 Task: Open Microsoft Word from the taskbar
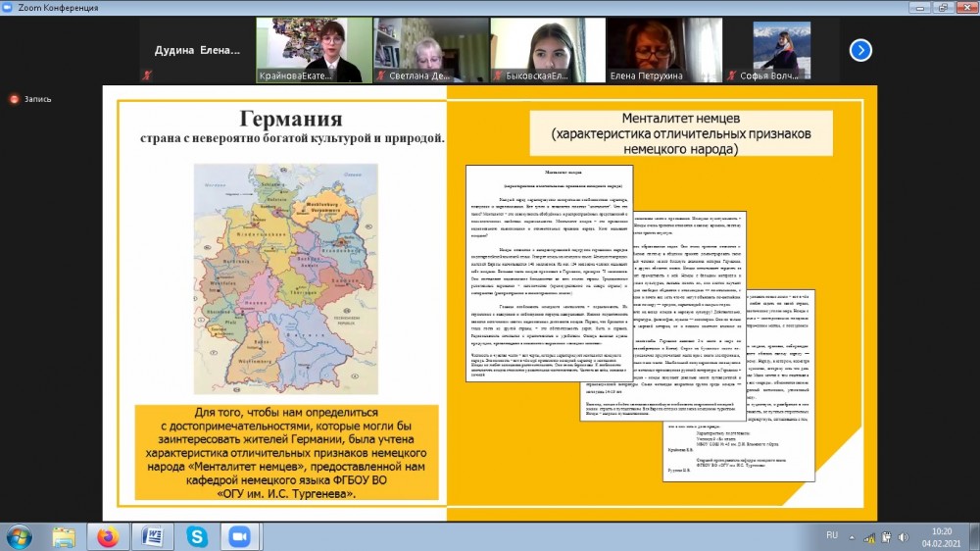[x=153, y=536]
